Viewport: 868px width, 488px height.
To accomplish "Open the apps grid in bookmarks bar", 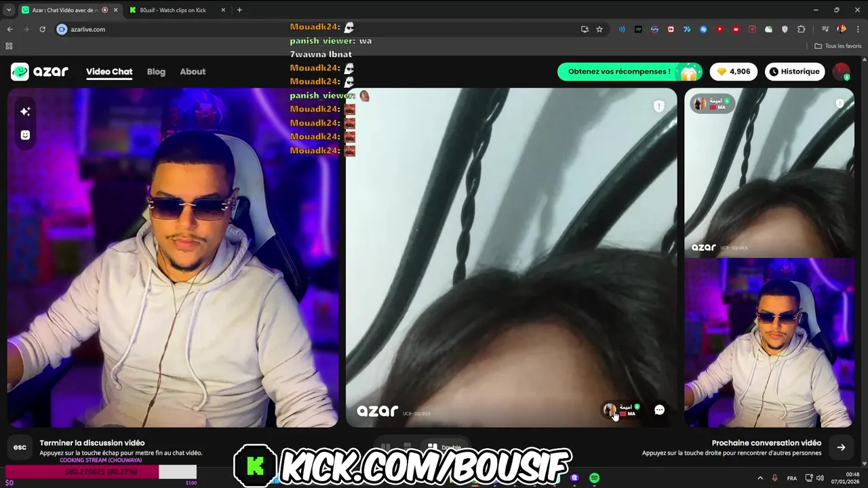I will (x=9, y=46).
